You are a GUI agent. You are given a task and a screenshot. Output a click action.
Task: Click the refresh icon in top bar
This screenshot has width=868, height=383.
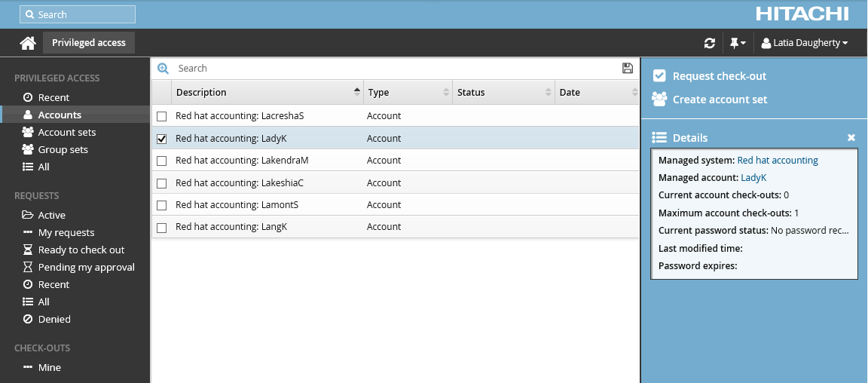(709, 43)
